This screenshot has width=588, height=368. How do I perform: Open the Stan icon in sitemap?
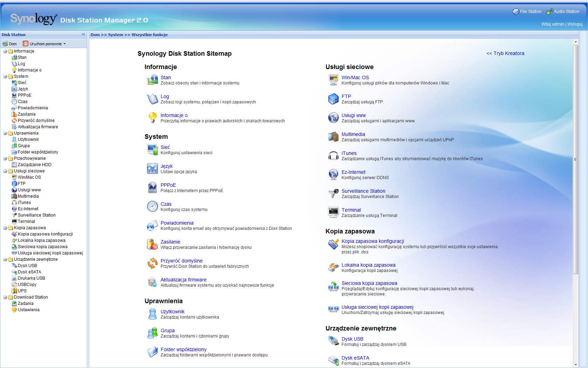(x=152, y=80)
